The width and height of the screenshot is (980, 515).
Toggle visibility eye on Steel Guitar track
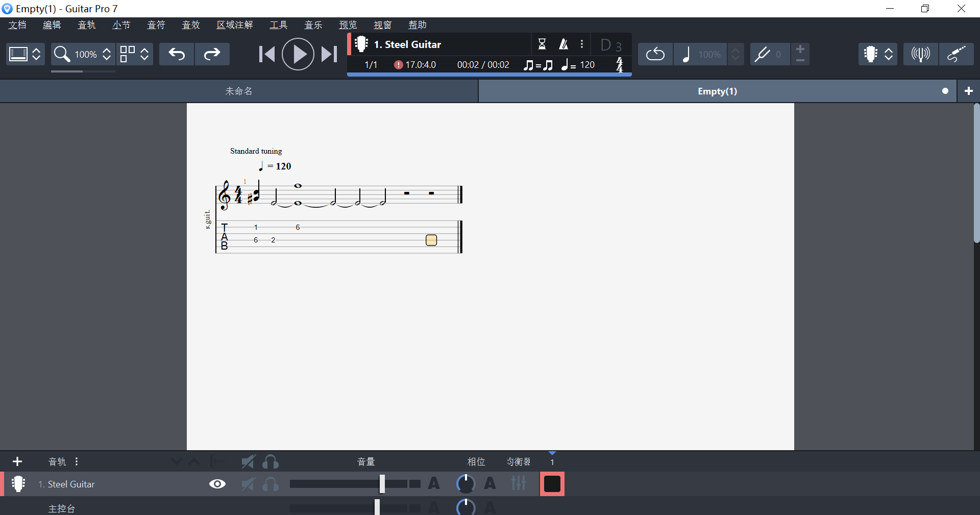(217, 484)
